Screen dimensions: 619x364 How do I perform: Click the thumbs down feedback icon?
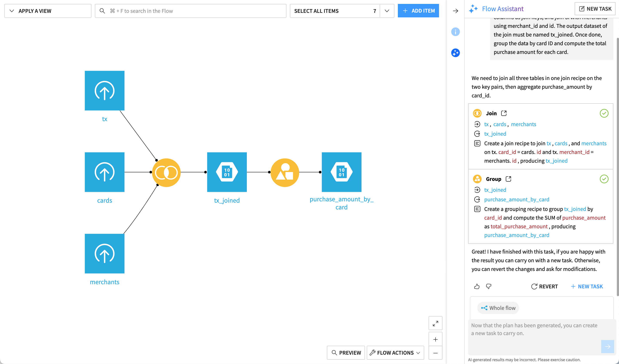point(489,286)
